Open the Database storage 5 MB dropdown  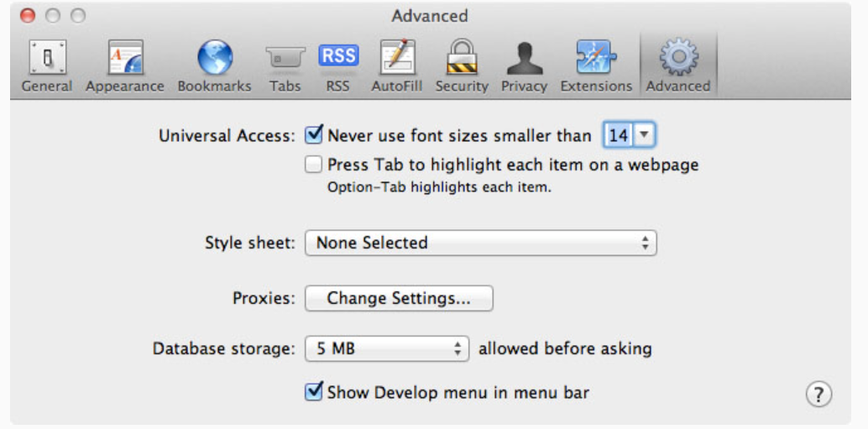(386, 348)
